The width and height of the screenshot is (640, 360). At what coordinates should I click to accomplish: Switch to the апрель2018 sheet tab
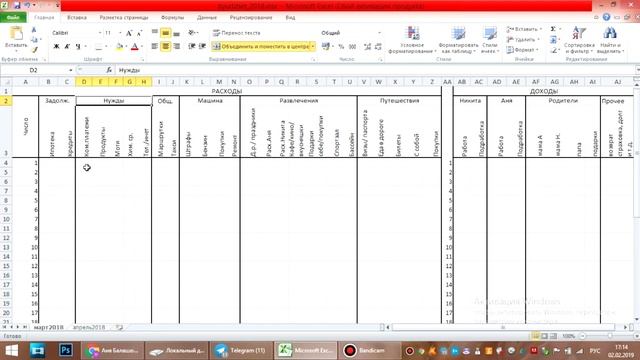click(89, 327)
